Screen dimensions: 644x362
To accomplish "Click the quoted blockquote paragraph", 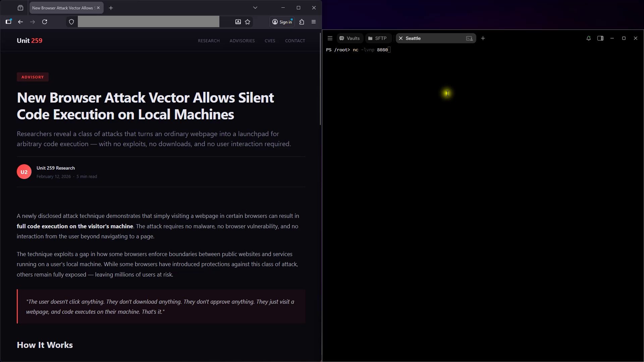I will pos(161,306).
